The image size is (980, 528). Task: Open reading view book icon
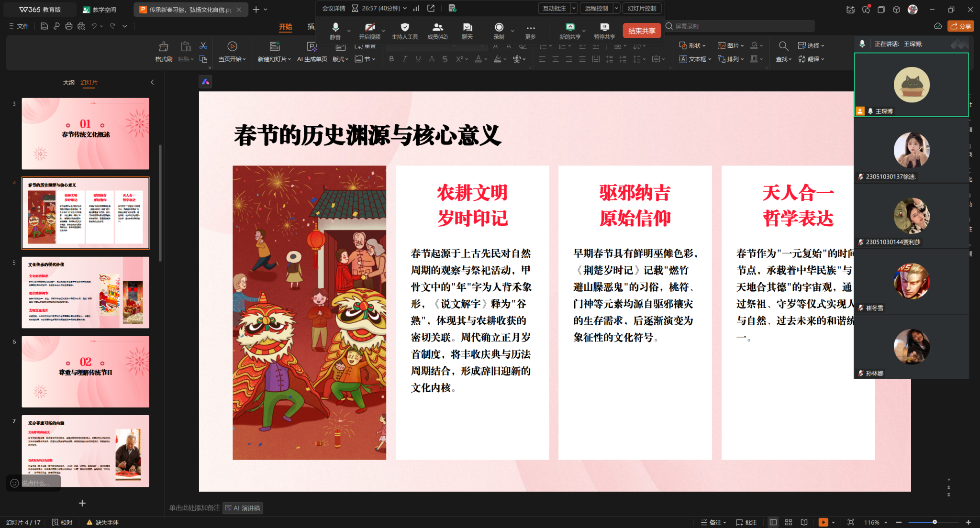[x=804, y=522]
